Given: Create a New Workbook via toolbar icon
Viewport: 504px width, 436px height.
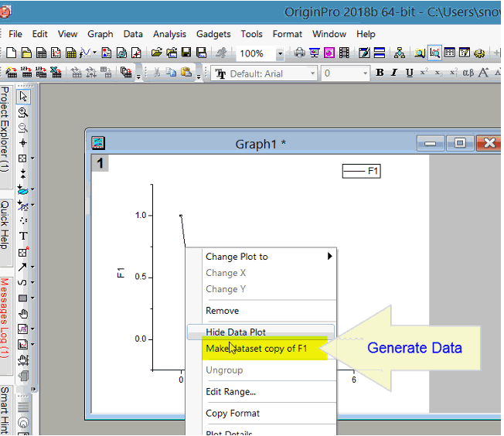Looking at the screenshot, I should coord(41,53).
